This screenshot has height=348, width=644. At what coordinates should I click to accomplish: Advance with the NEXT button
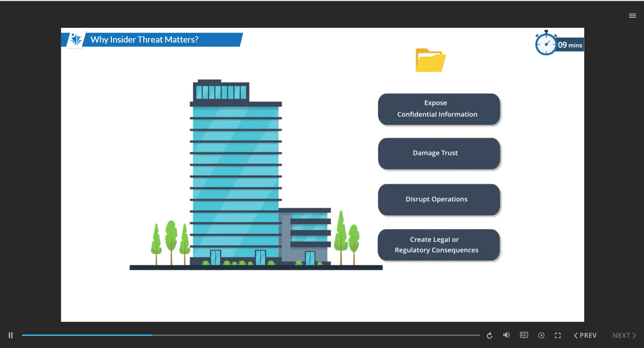pos(624,335)
